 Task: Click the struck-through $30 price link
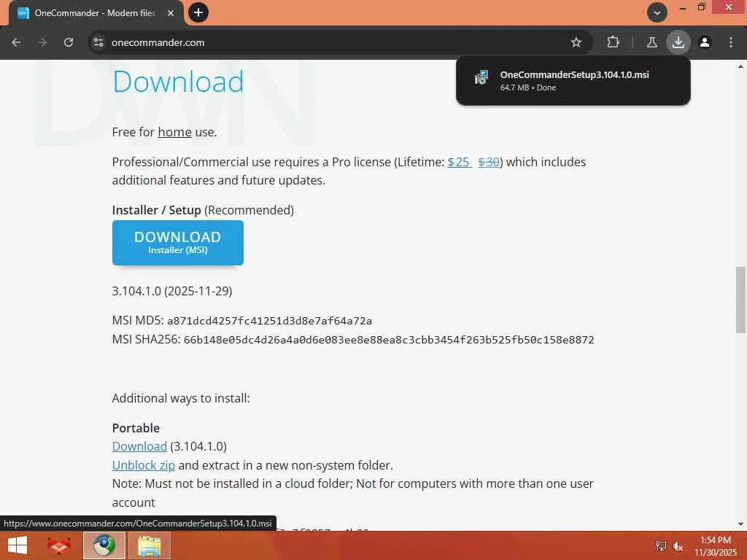click(x=488, y=162)
